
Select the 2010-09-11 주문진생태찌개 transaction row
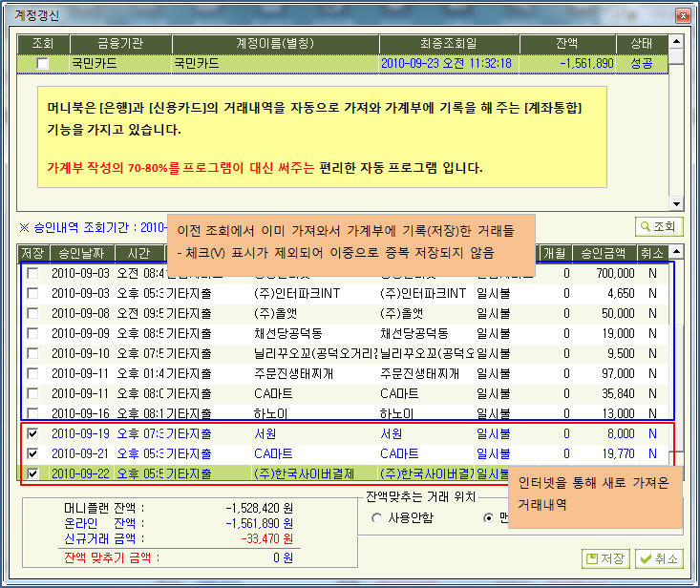pyautogui.click(x=286, y=373)
